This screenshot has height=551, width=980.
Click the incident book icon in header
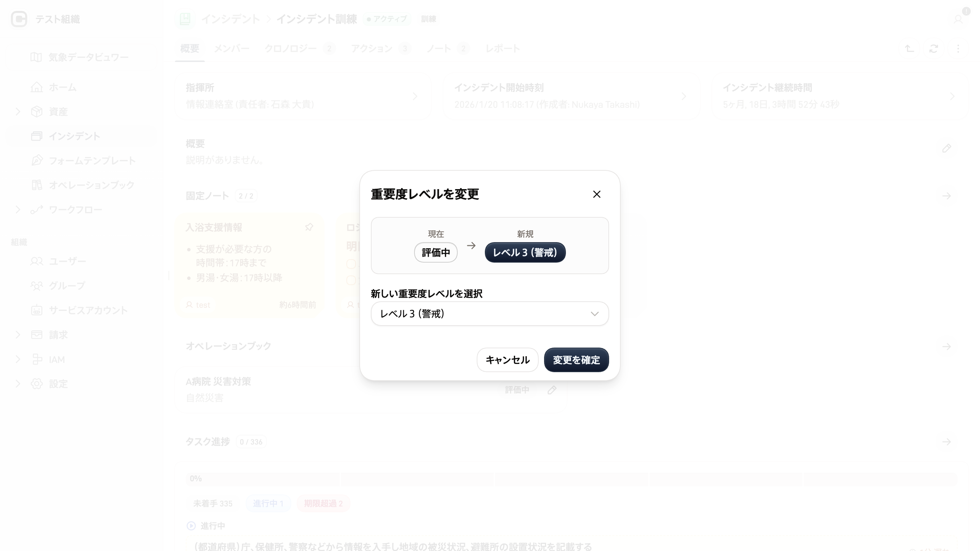click(x=185, y=19)
